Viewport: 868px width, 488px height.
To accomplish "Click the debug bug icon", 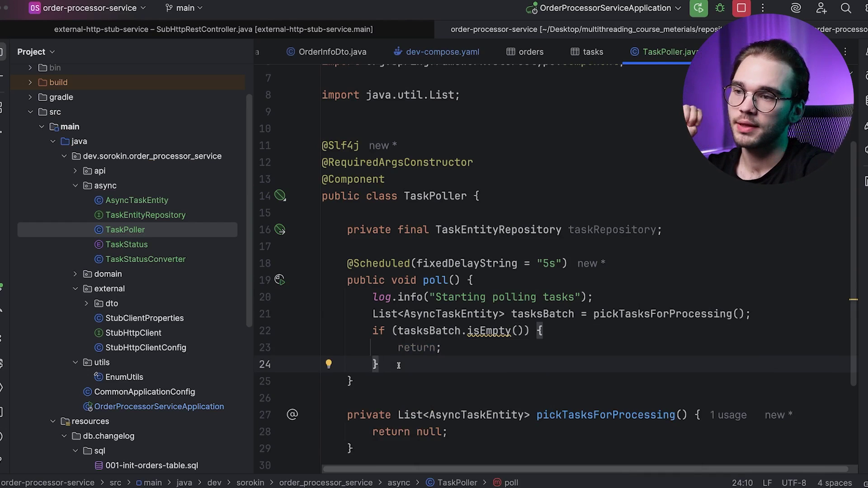I will [720, 8].
